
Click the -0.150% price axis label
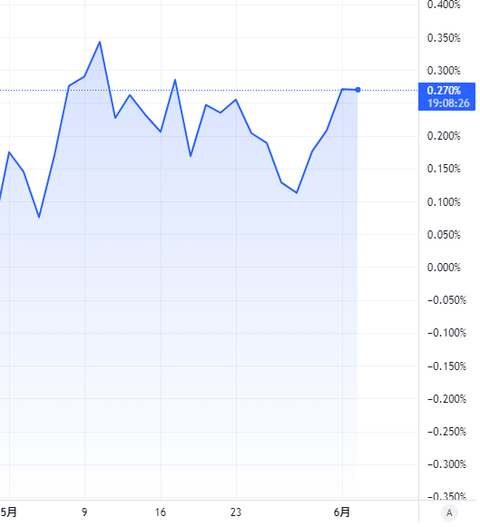pyautogui.click(x=447, y=366)
